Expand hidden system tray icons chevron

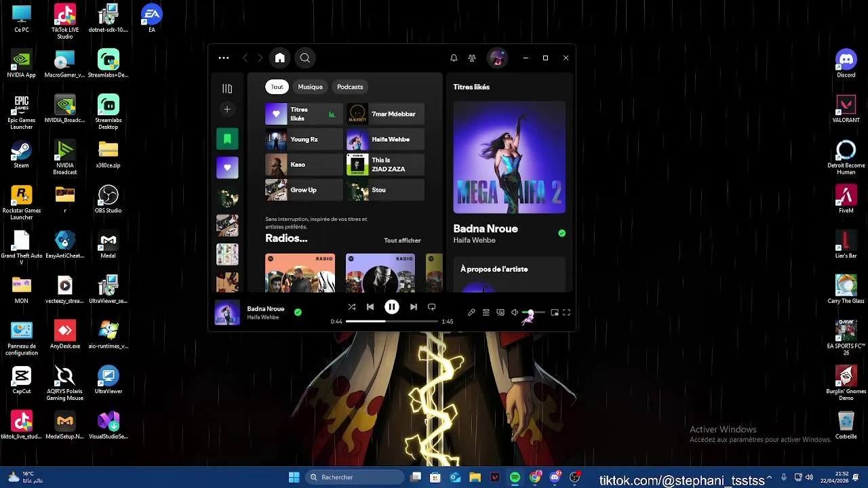click(769, 478)
